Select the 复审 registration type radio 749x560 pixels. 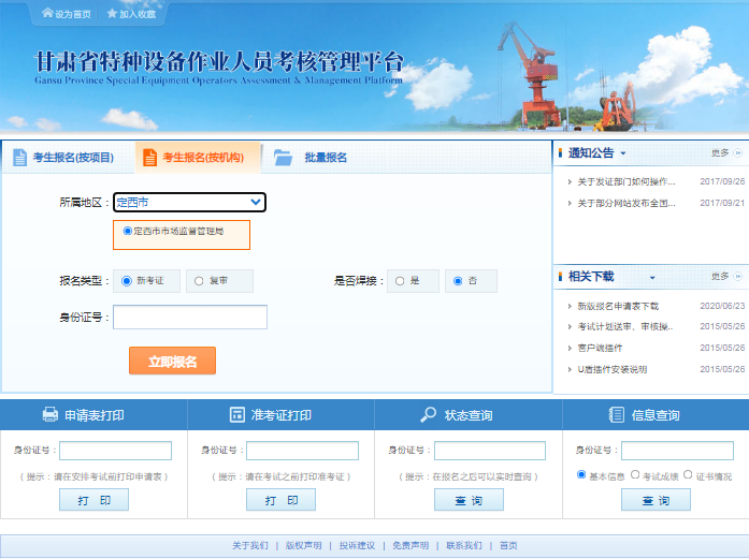pos(199,281)
